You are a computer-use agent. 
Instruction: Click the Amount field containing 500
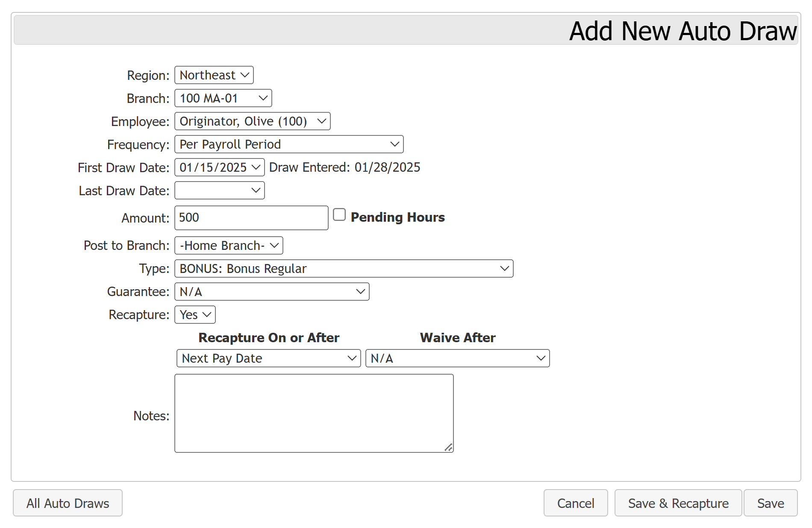tap(251, 218)
